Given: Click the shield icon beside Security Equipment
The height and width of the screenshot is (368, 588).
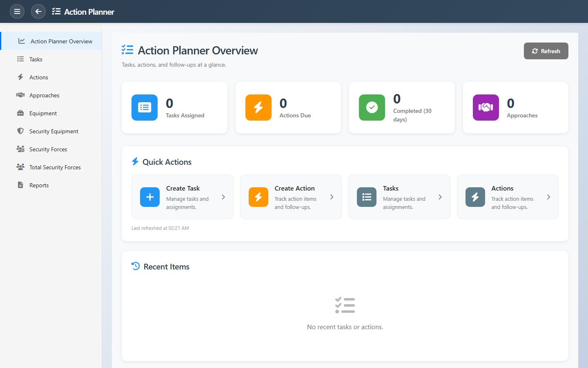Looking at the screenshot, I should click(x=20, y=131).
